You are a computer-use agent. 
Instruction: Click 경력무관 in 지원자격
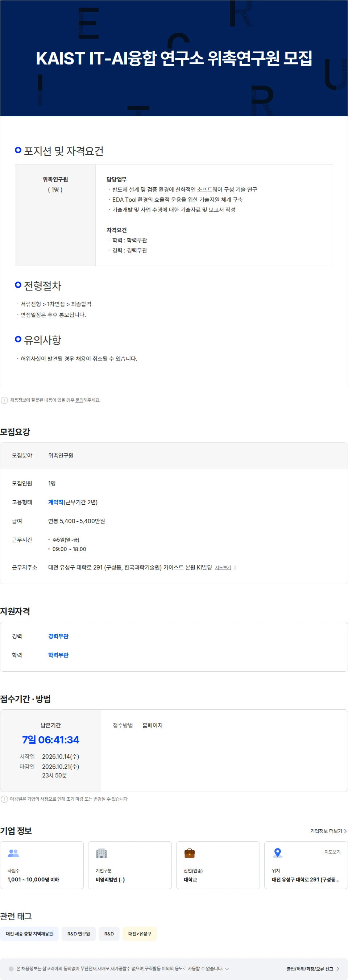pos(58,636)
